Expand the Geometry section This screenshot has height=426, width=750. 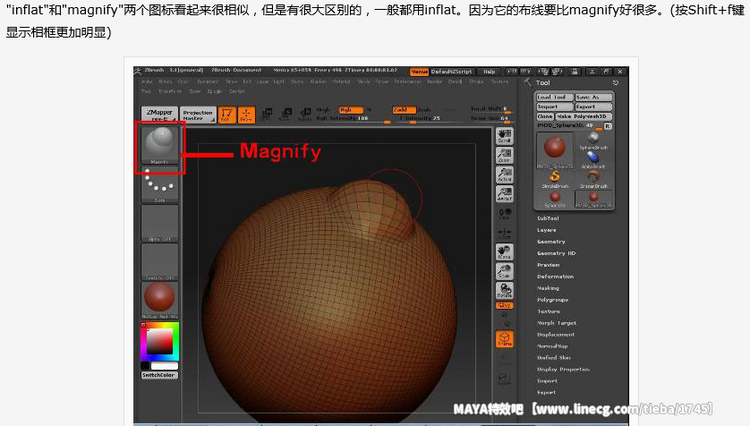[551, 241]
